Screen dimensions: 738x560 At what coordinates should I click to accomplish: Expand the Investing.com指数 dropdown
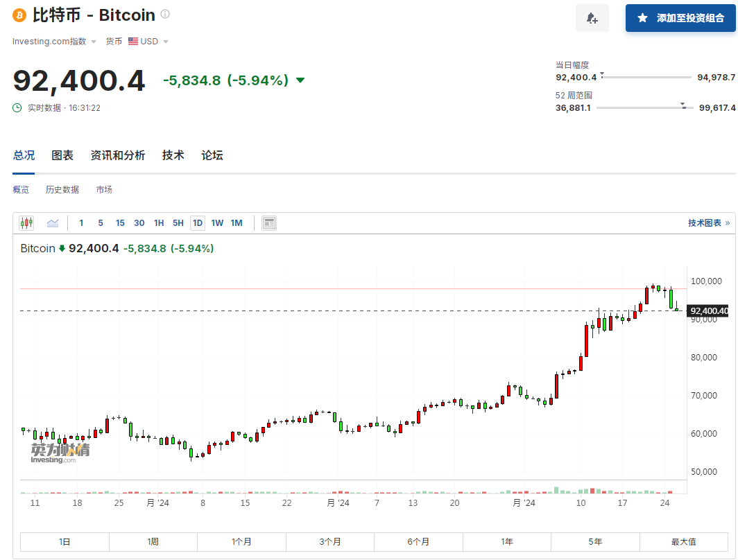click(54, 42)
